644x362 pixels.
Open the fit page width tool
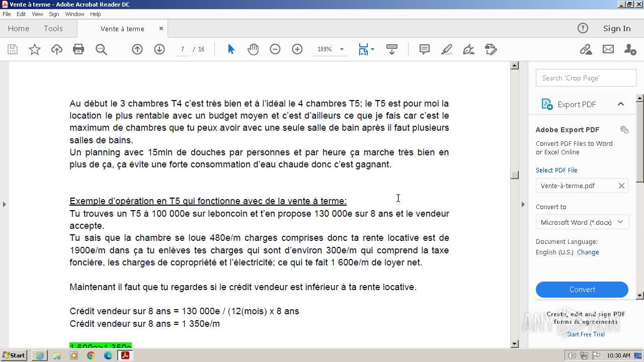click(363, 49)
